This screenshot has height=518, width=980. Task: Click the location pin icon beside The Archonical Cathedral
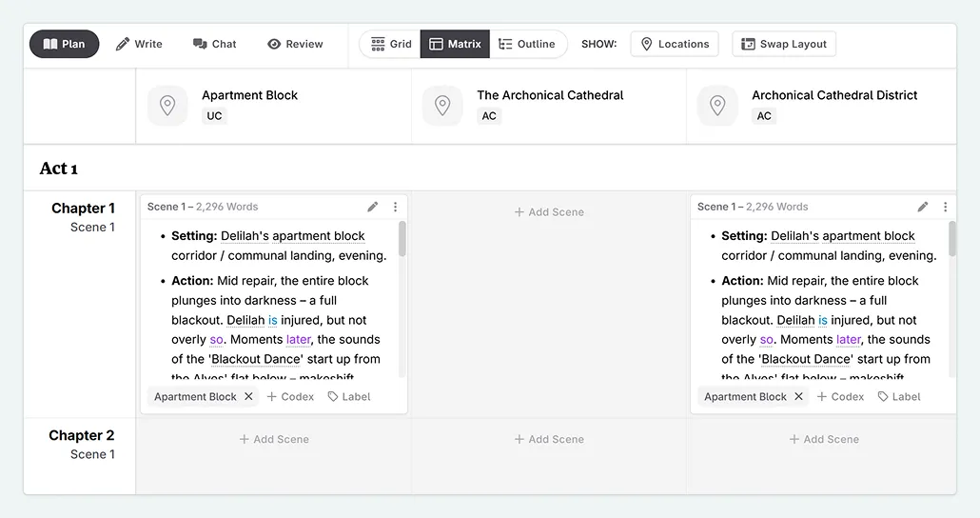pos(442,105)
